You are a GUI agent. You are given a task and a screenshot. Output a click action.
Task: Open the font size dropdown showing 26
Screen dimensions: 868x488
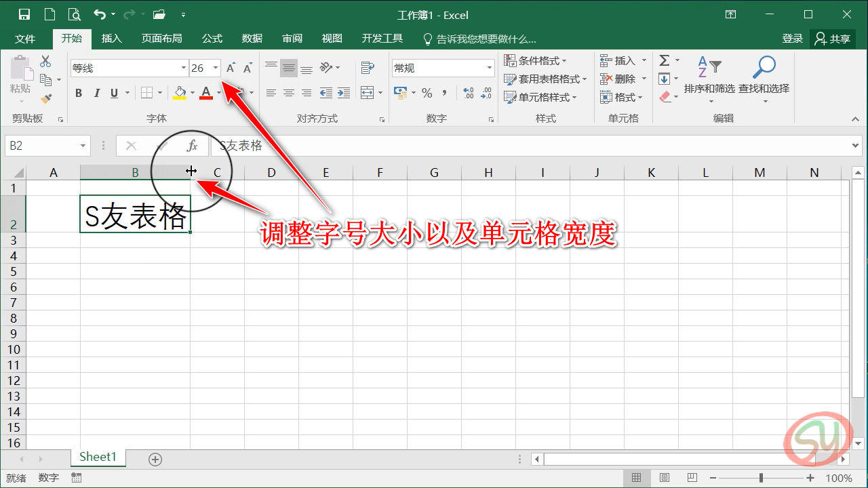click(x=216, y=68)
